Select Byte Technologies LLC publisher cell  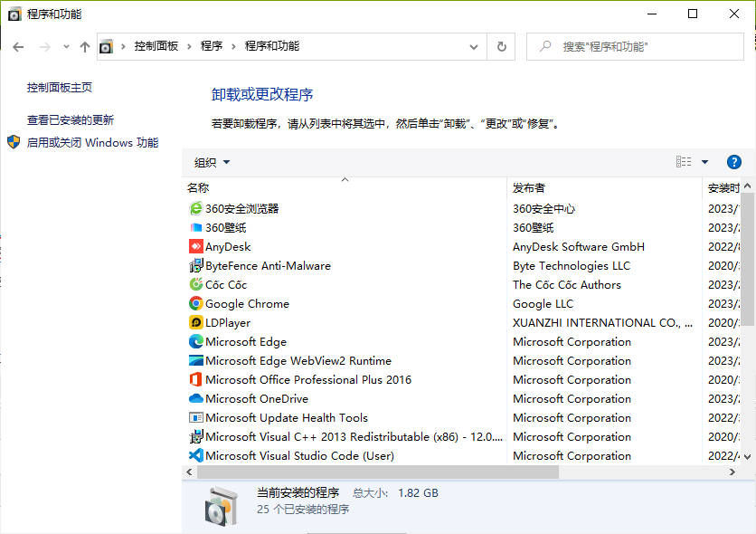[x=572, y=265]
